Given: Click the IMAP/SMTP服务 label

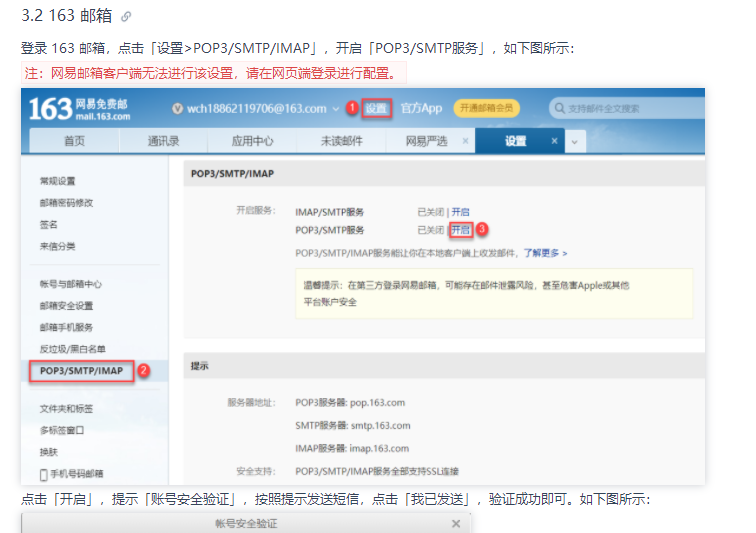Looking at the screenshot, I should tap(329, 212).
